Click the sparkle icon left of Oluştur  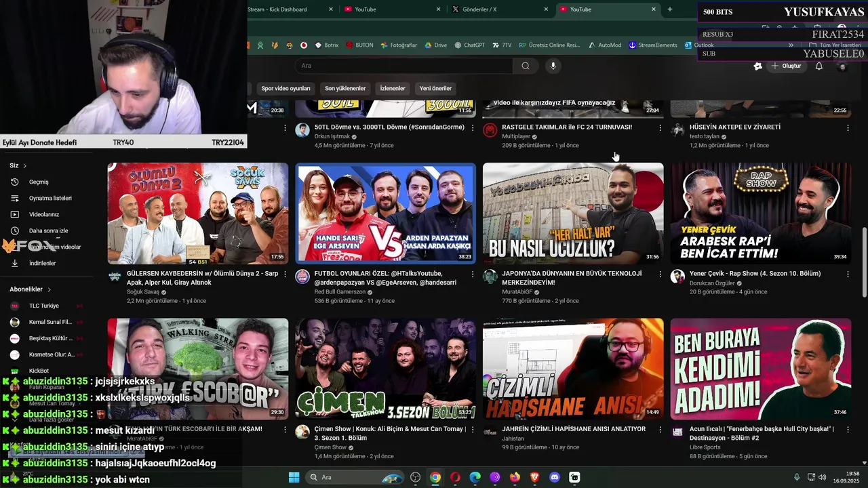click(758, 66)
